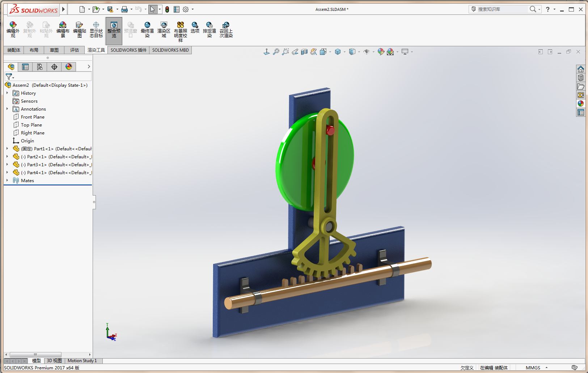Open File Explorer task pane icon

click(581, 86)
